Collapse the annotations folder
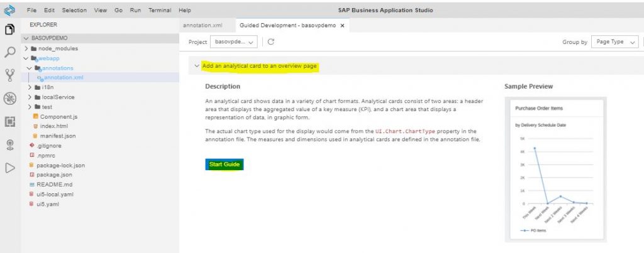The image size is (644, 253). (29, 68)
